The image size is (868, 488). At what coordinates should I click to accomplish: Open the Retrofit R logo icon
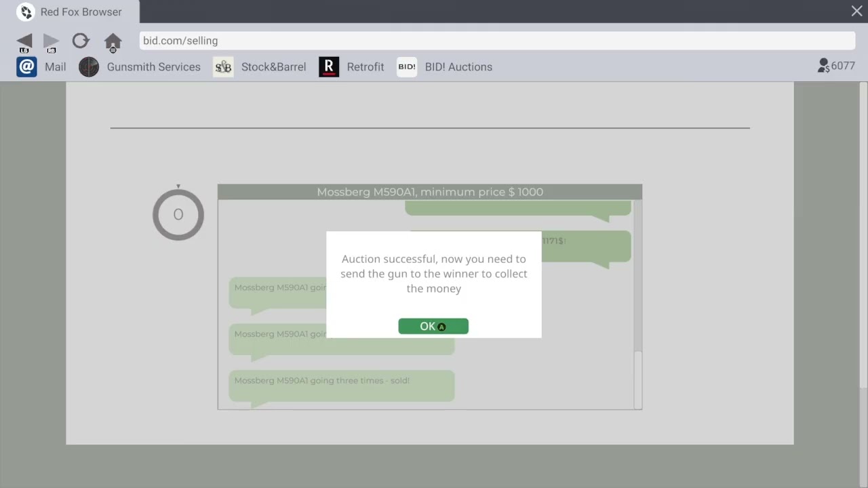pos(329,66)
